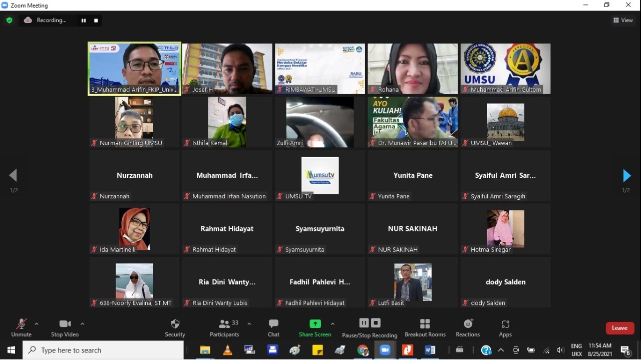Open the Chat panel

pos(273,327)
